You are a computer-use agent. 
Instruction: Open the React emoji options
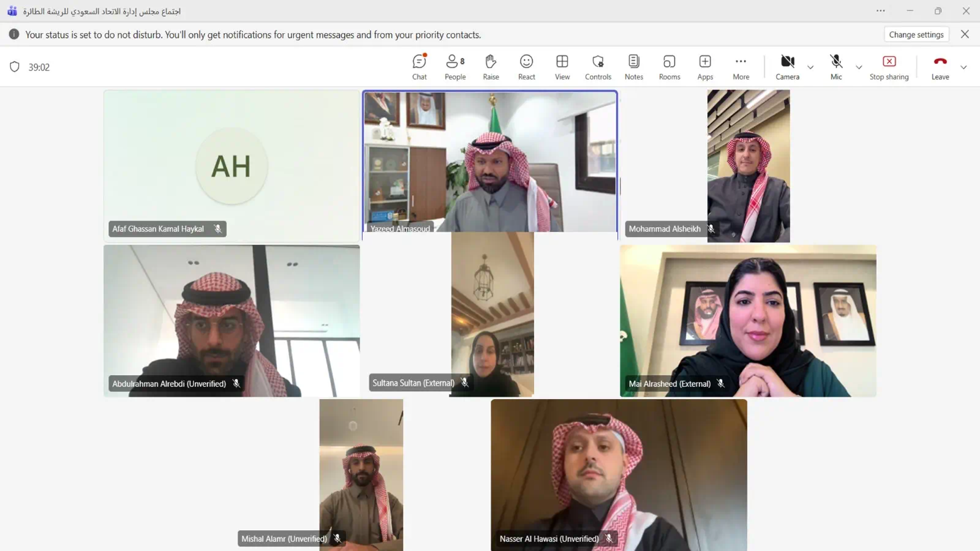[x=527, y=67]
